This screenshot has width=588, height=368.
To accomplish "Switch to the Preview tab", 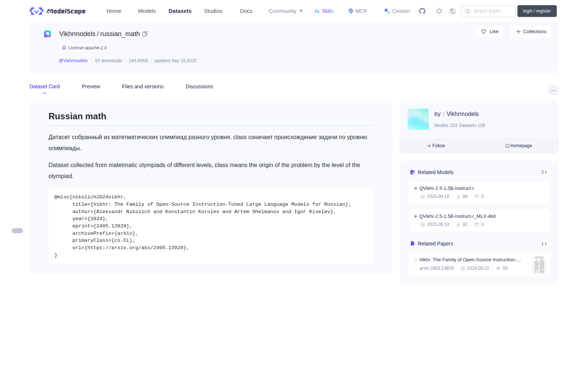I will (x=91, y=86).
